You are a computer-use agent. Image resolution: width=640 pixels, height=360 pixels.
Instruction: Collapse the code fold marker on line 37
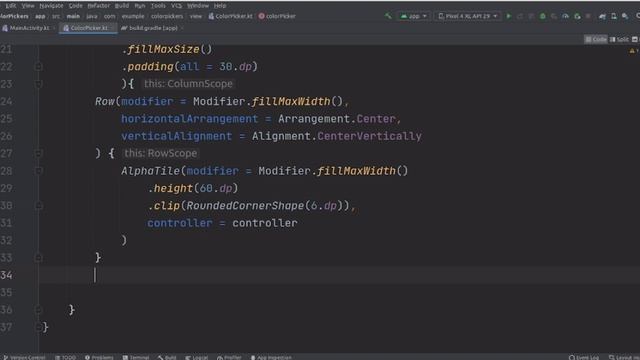[x=38, y=327]
